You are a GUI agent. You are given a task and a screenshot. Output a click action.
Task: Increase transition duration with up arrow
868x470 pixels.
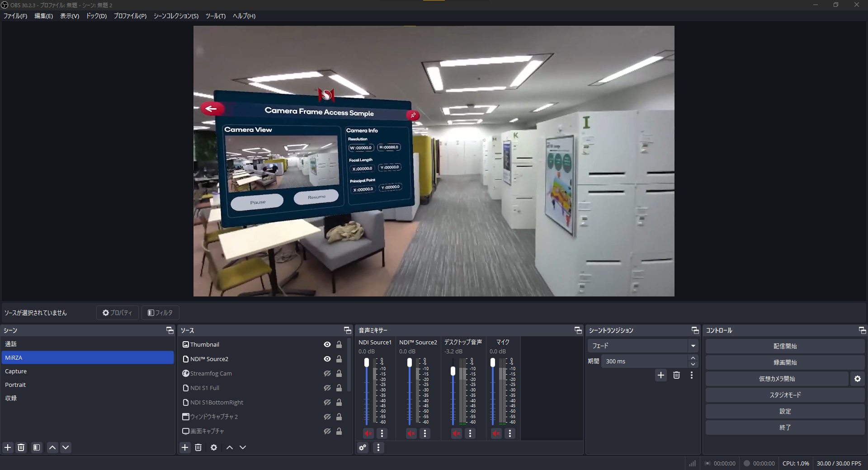[x=693, y=358]
